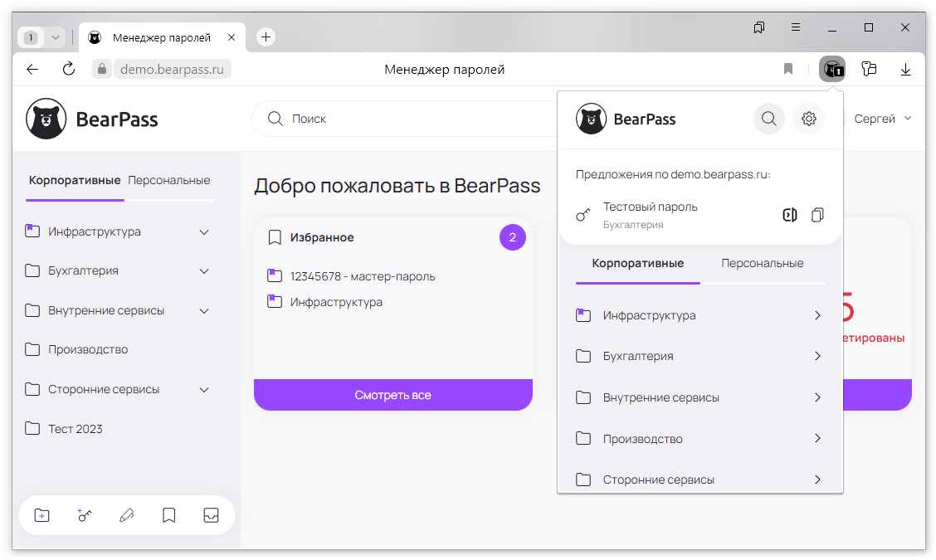Copy the Тестовый пароль password
The height and width of the screenshot is (560, 936).
817,215
